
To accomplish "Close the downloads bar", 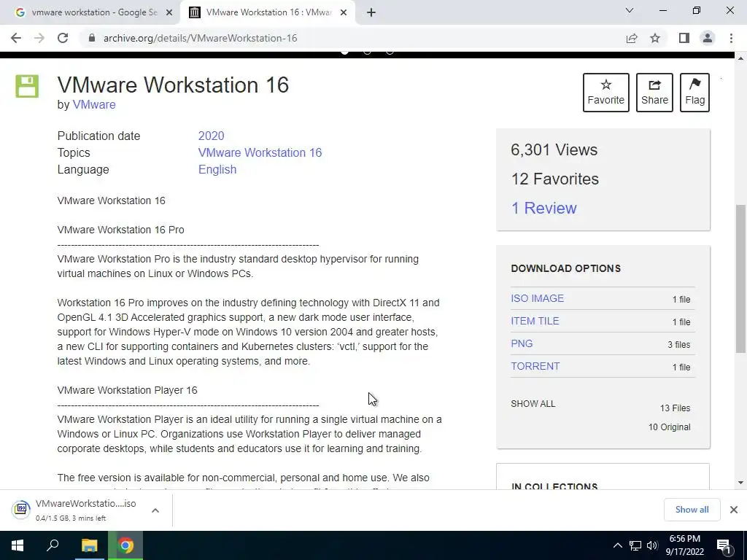I will pos(734,510).
